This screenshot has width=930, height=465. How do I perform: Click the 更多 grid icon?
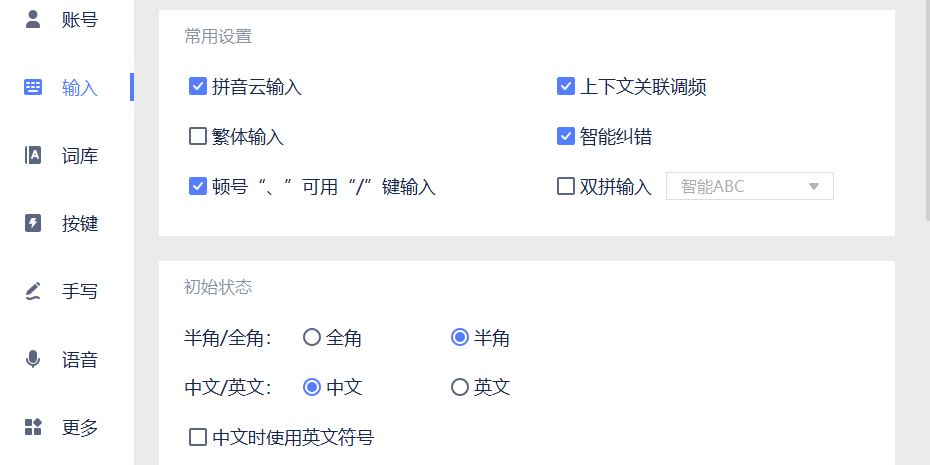[33, 427]
